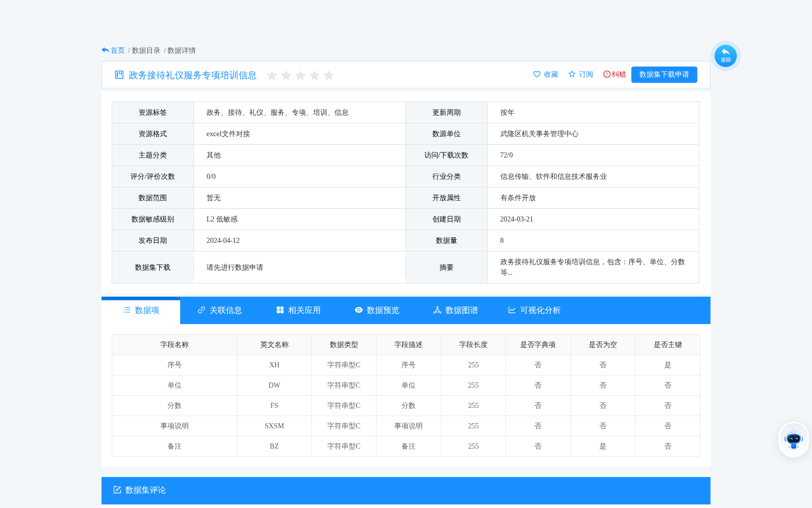812x508 pixels.
Task: Click the 数据集评论 section header
Action: [406, 490]
